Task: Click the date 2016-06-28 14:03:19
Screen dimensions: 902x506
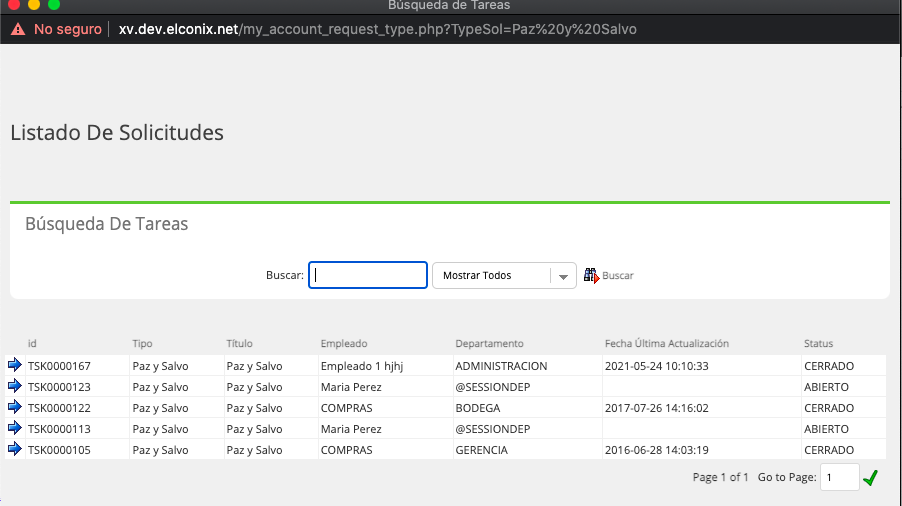Action: coord(656,450)
